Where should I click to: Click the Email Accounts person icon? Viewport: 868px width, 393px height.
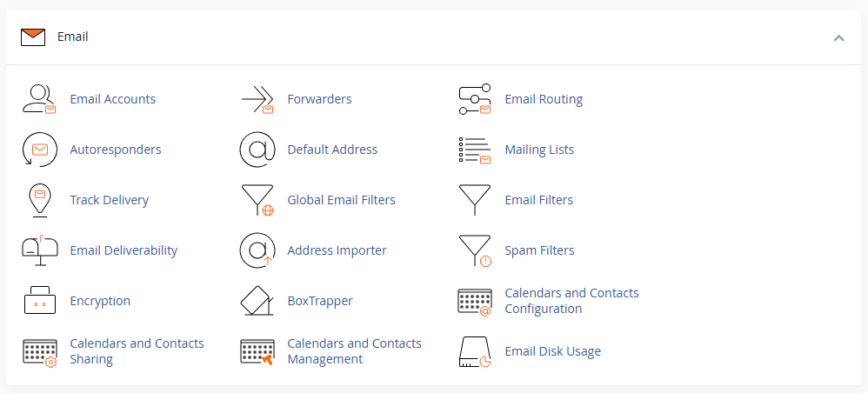(x=39, y=99)
